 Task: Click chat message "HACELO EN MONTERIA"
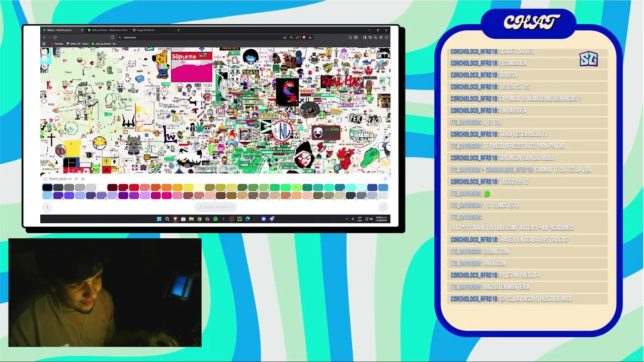(x=506, y=287)
